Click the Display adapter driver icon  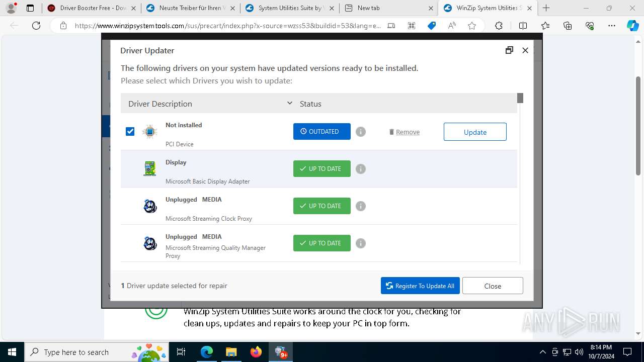click(x=149, y=169)
